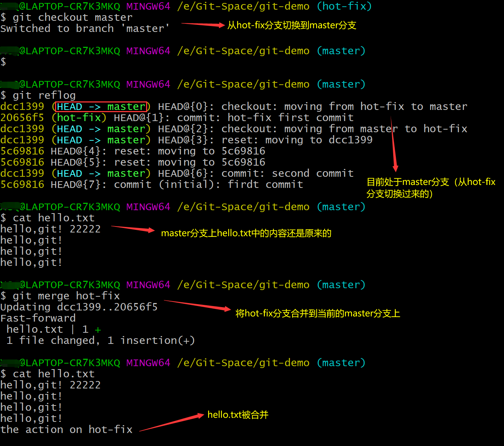
Task: Click the 'Fast-forward' output line
Action: pyautogui.click(x=38, y=318)
